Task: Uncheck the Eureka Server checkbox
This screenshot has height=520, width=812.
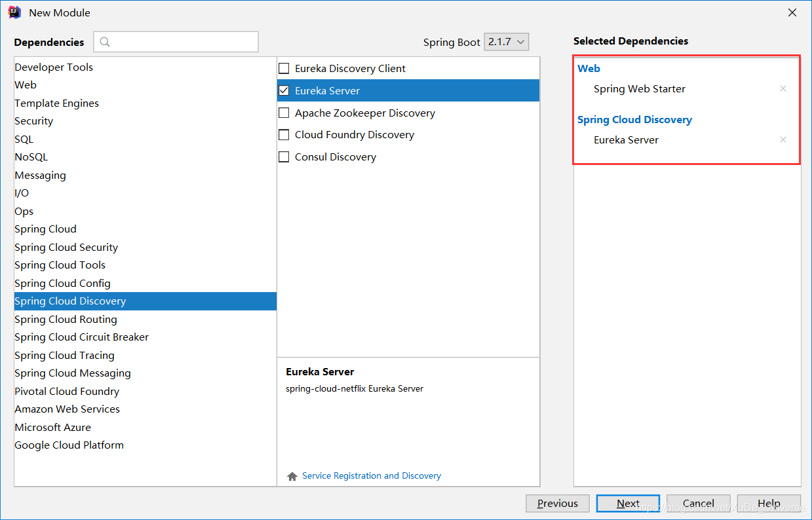Action: 284,90
